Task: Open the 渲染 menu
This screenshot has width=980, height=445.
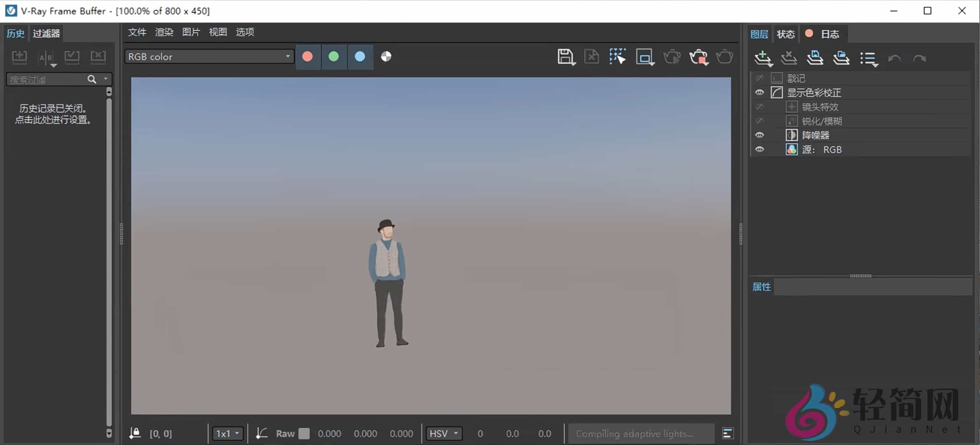Action: 164,32
